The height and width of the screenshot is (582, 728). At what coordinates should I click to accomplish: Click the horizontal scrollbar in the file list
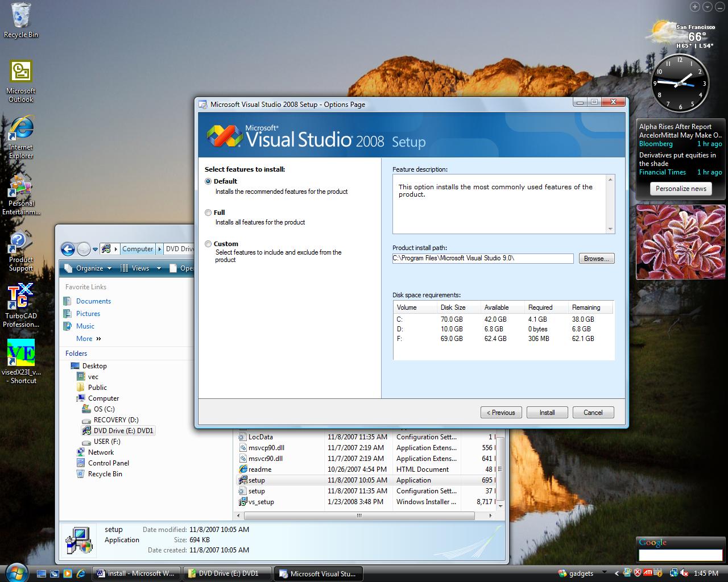(359, 516)
